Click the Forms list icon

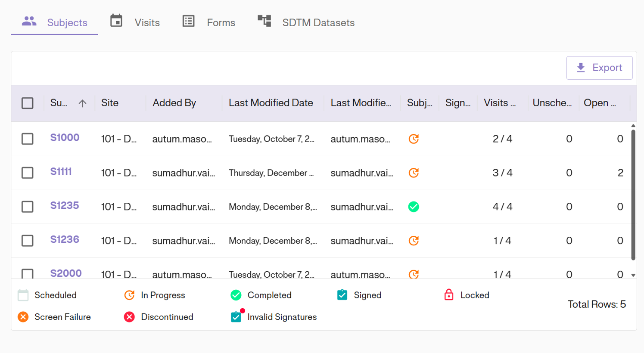189,21
